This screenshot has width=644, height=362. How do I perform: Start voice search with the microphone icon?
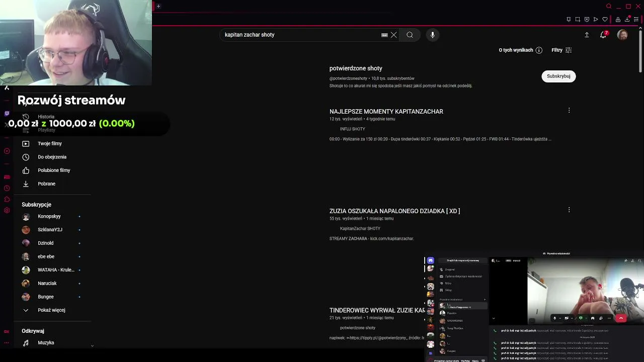tap(433, 35)
